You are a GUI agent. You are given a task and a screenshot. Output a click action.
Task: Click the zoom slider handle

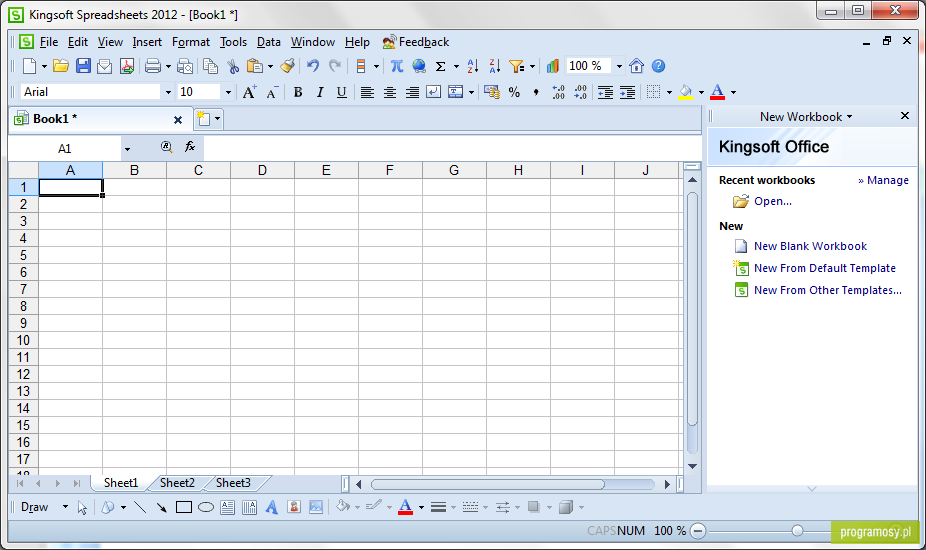coord(797,531)
